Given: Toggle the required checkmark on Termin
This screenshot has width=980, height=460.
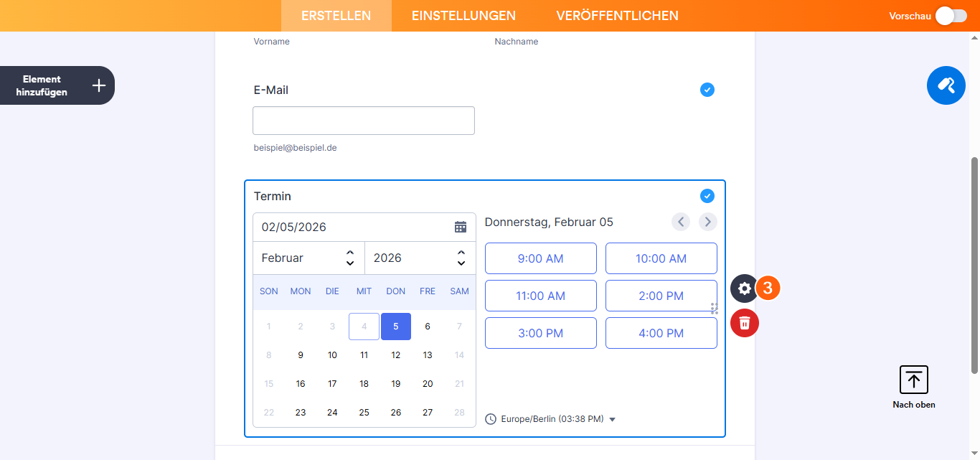Looking at the screenshot, I should click(x=707, y=196).
